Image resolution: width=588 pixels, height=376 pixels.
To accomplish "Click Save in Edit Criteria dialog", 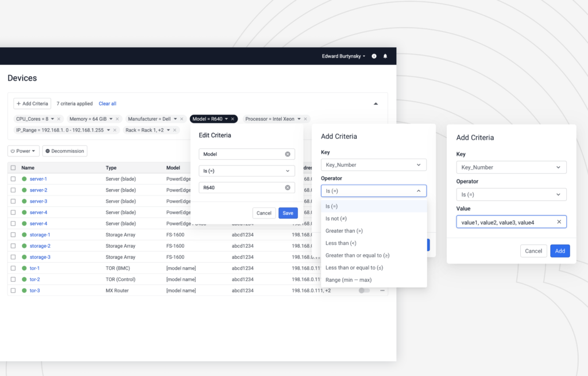I will click(x=288, y=213).
